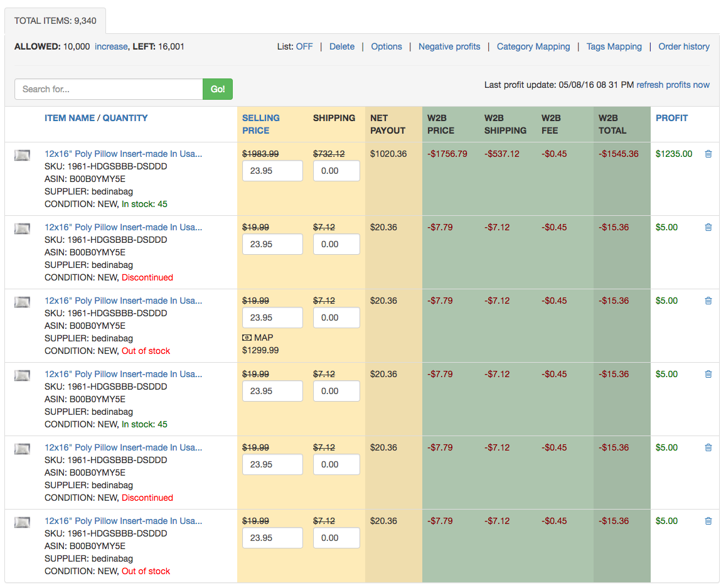Viewport: 726px width, 588px height.
Task: Click the MAP money icon under selling price
Action: (x=247, y=338)
